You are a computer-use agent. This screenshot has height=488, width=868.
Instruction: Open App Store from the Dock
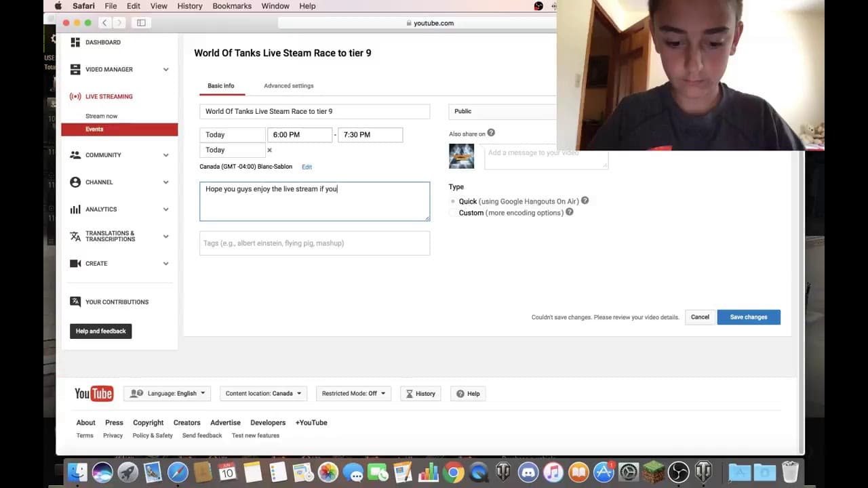tap(604, 472)
